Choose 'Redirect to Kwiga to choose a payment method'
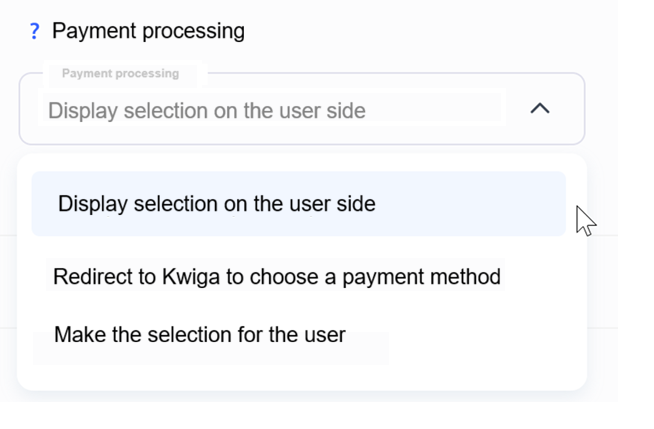 point(276,276)
